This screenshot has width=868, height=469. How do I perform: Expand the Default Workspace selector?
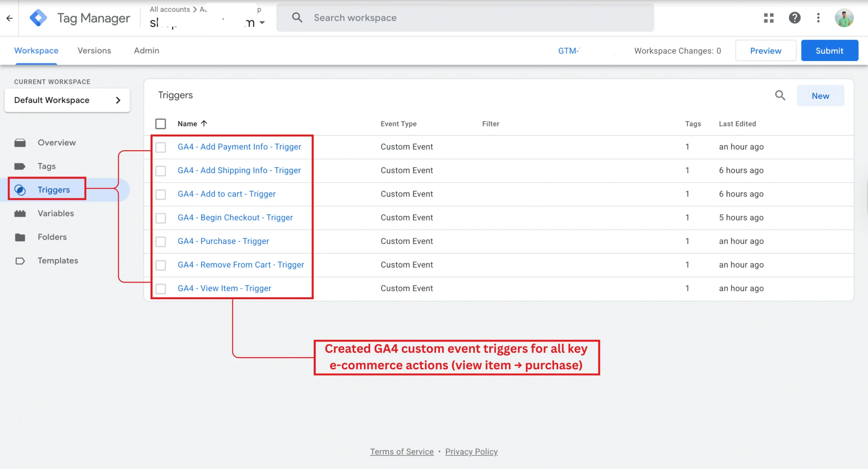pyautogui.click(x=67, y=100)
